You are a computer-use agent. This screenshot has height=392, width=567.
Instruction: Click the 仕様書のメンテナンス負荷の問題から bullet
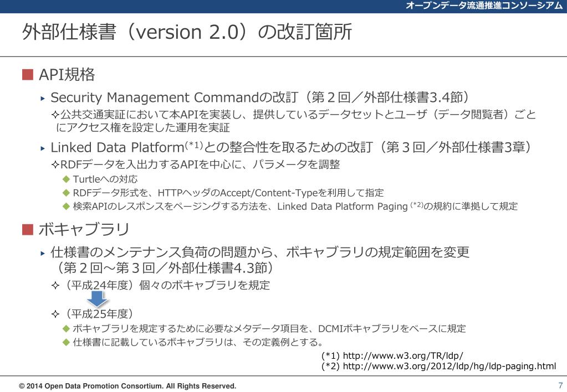pos(260,252)
